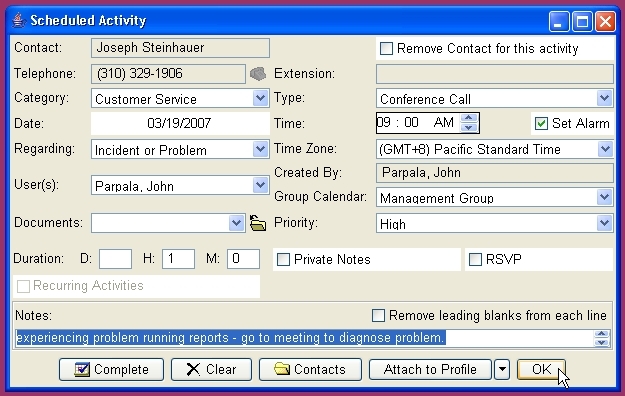Open the Documents folder browse icon
Viewport: 625px width, 396px height.
tap(258, 223)
